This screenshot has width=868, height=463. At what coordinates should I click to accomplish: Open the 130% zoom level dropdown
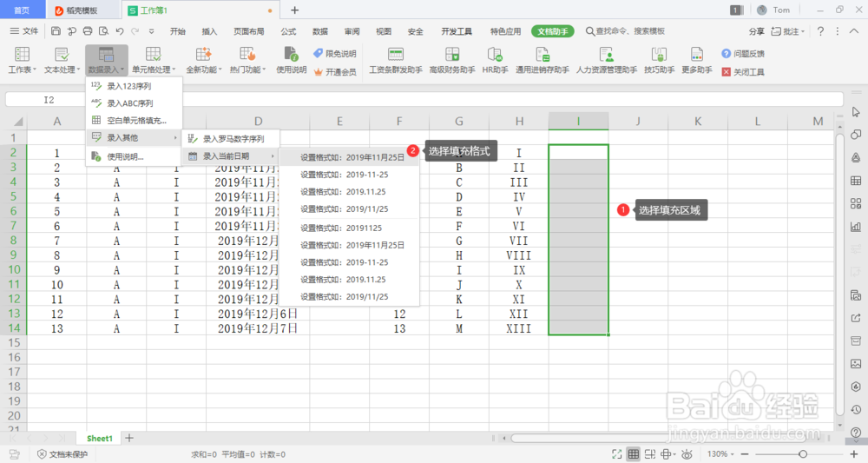(x=720, y=454)
